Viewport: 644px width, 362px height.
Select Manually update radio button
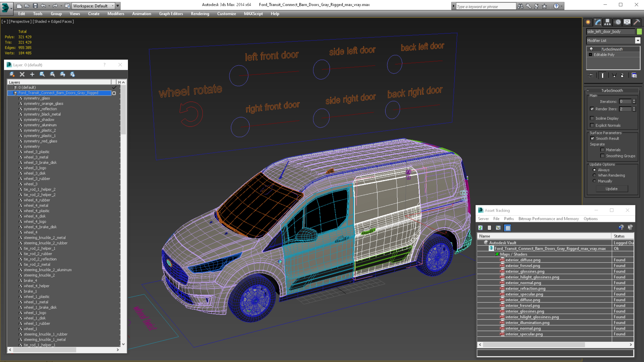click(x=594, y=181)
